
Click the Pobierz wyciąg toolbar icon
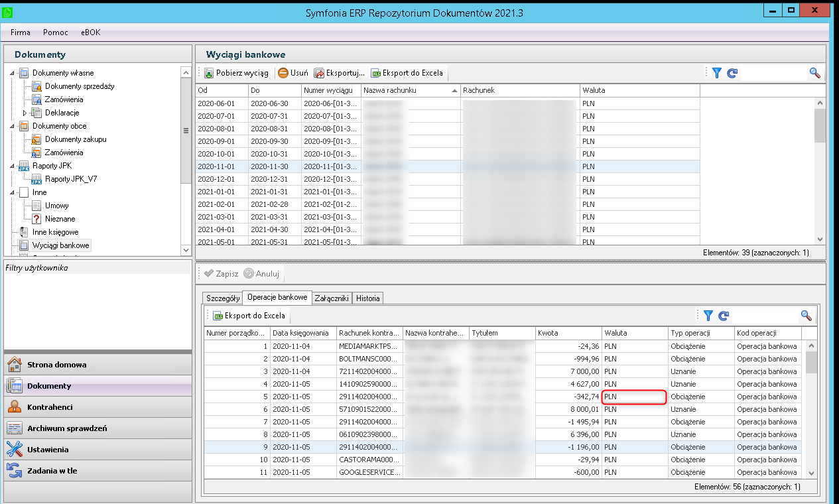tap(209, 73)
